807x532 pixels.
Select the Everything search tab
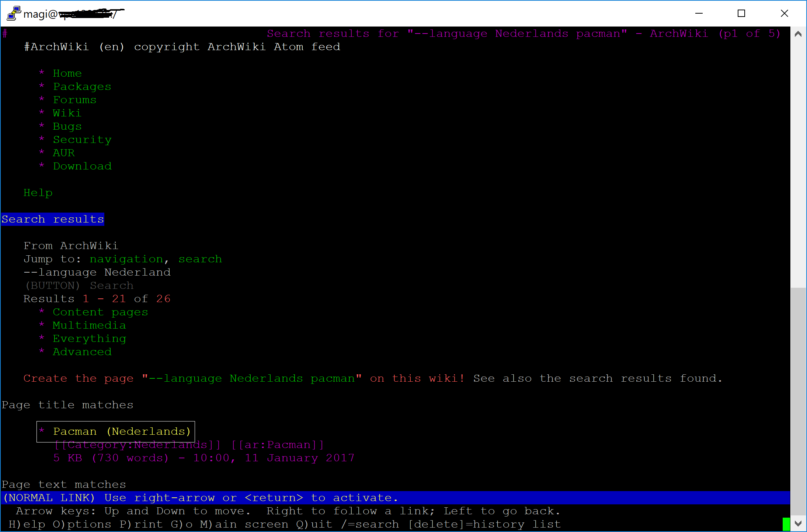point(89,339)
